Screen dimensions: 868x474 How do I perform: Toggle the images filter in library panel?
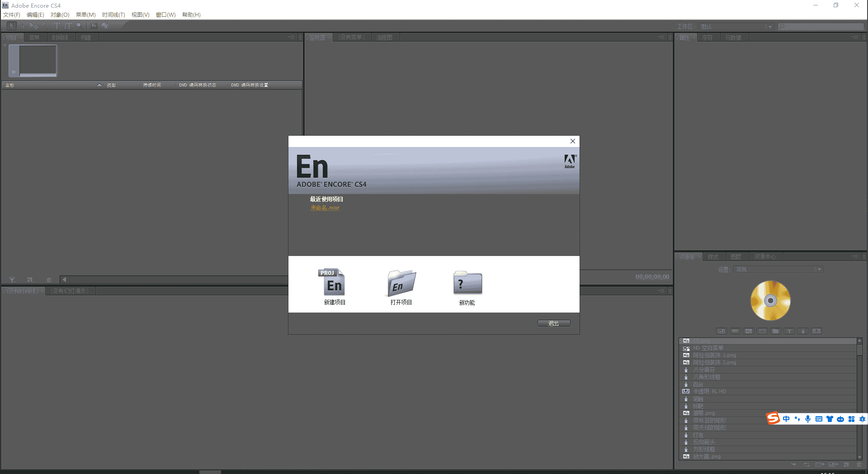(749, 331)
